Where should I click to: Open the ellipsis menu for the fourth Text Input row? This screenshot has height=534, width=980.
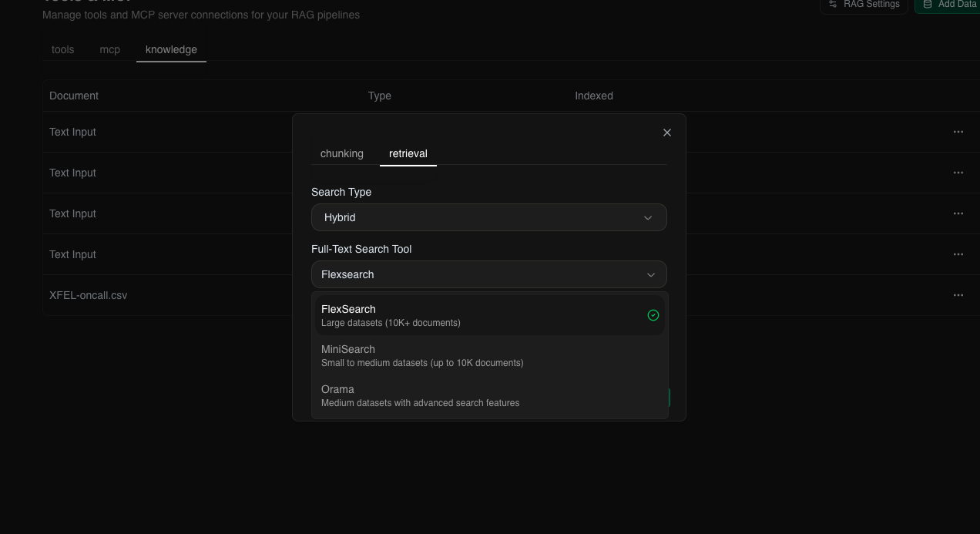(958, 254)
